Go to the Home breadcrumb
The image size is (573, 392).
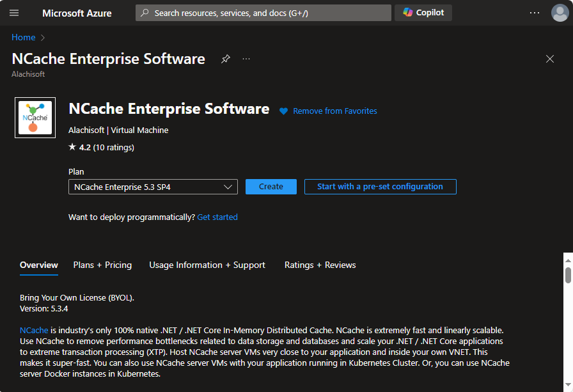pos(24,37)
